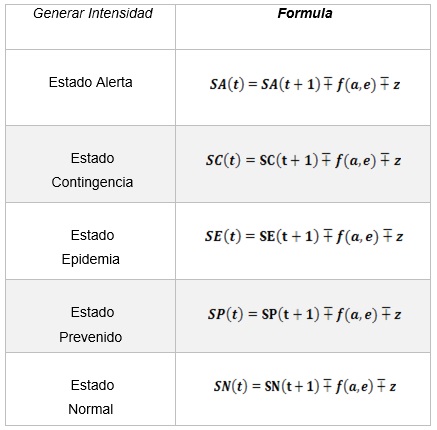Select the Estado Contingencia cell
This screenshot has width=437, height=430.
coord(90,164)
